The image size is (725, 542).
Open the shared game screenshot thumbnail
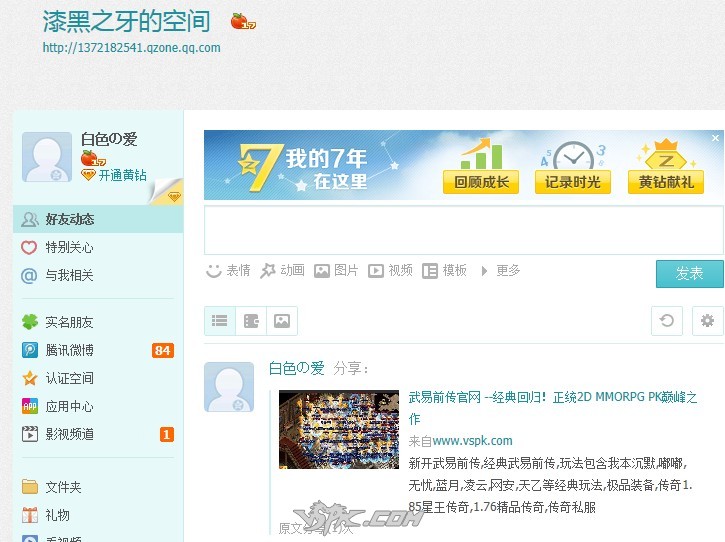point(339,430)
